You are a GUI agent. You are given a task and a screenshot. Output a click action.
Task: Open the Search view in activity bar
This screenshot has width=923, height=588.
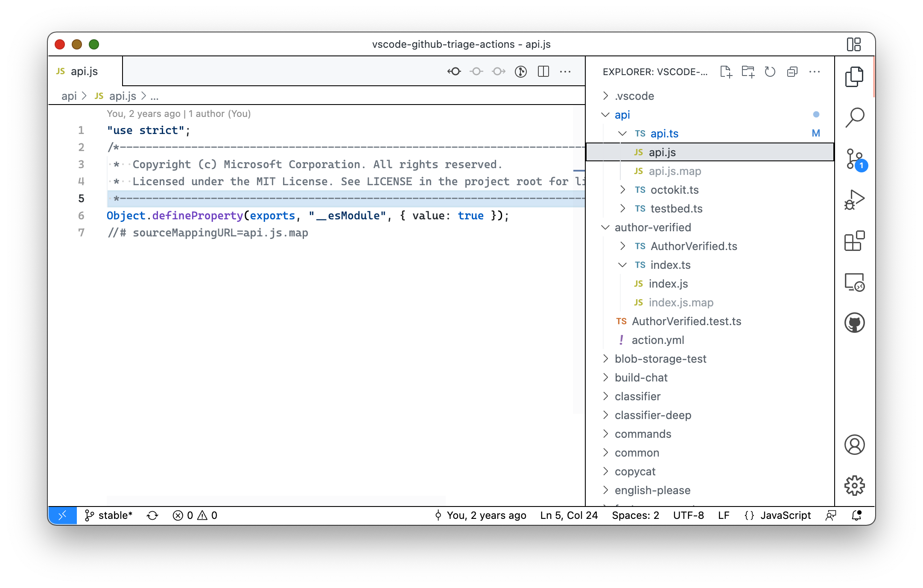click(x=854, y=117)
